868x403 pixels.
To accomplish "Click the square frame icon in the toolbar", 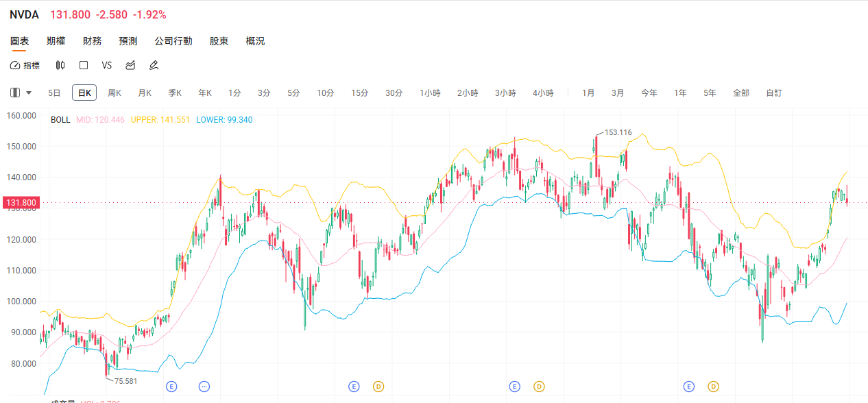I will [x=84, y=65].
